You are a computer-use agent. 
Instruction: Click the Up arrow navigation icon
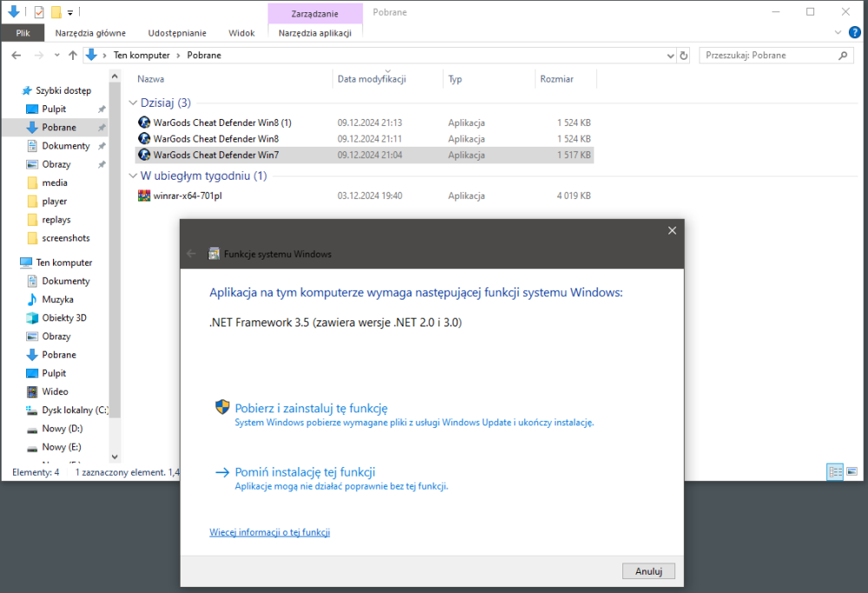(72, 56)
